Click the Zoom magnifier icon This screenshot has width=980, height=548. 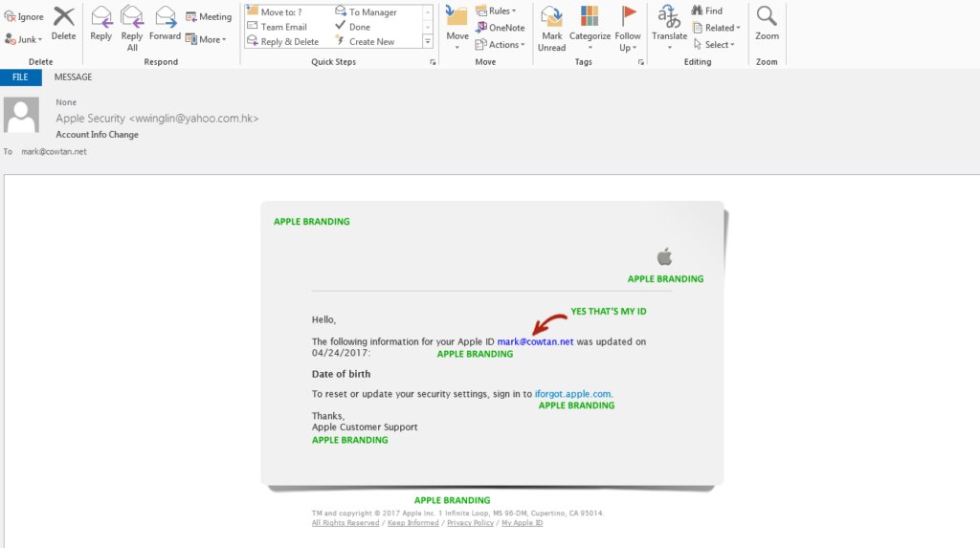767,15
